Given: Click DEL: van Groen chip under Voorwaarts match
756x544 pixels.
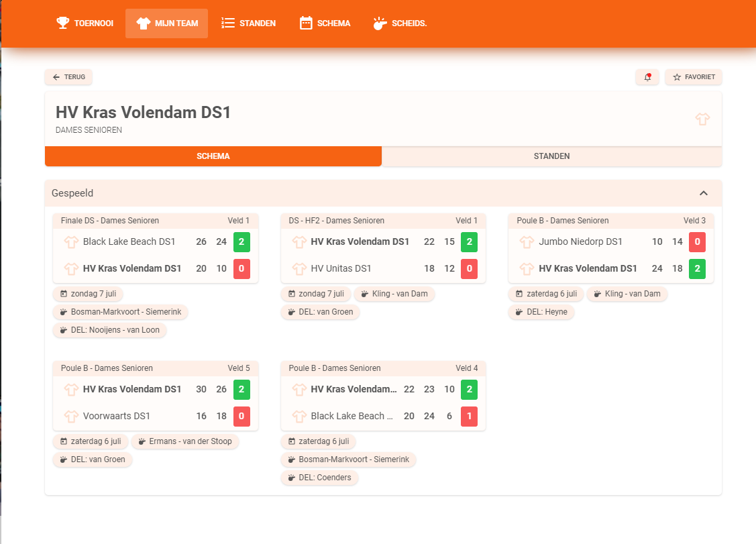Looking at the screenshot, I should pos(93,459).
